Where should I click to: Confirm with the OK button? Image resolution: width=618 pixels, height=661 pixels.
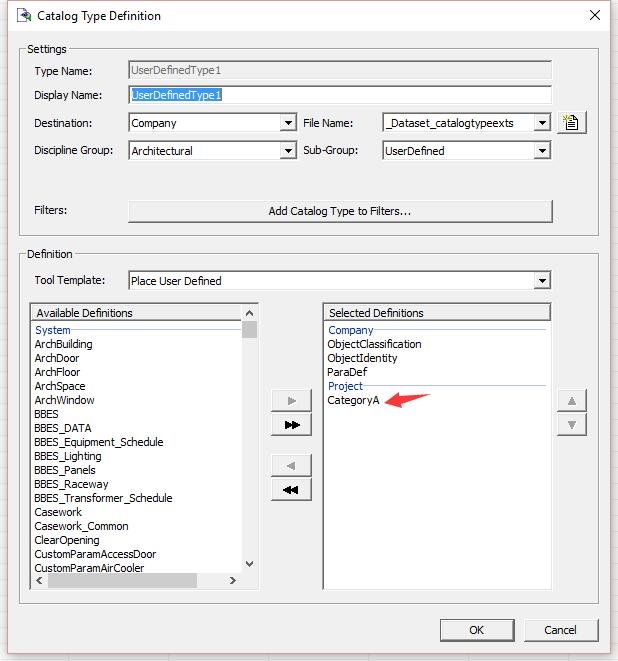477,630
